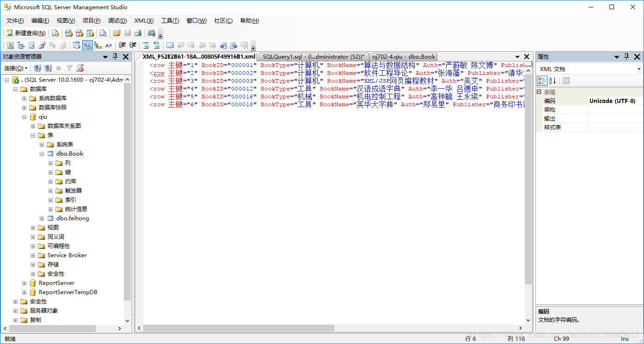This screenshot has width=644, height=344.
Task: Open the 视图(V) menu
Action: 66,21
